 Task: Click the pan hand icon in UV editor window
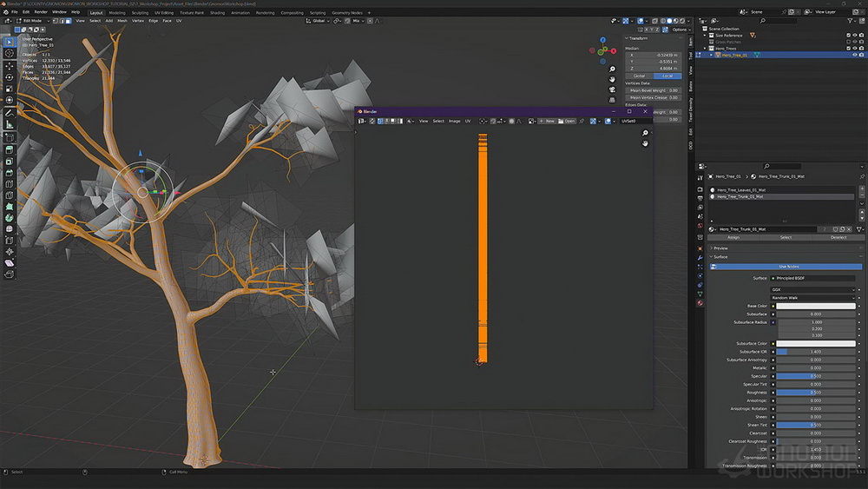pos(645,143)
